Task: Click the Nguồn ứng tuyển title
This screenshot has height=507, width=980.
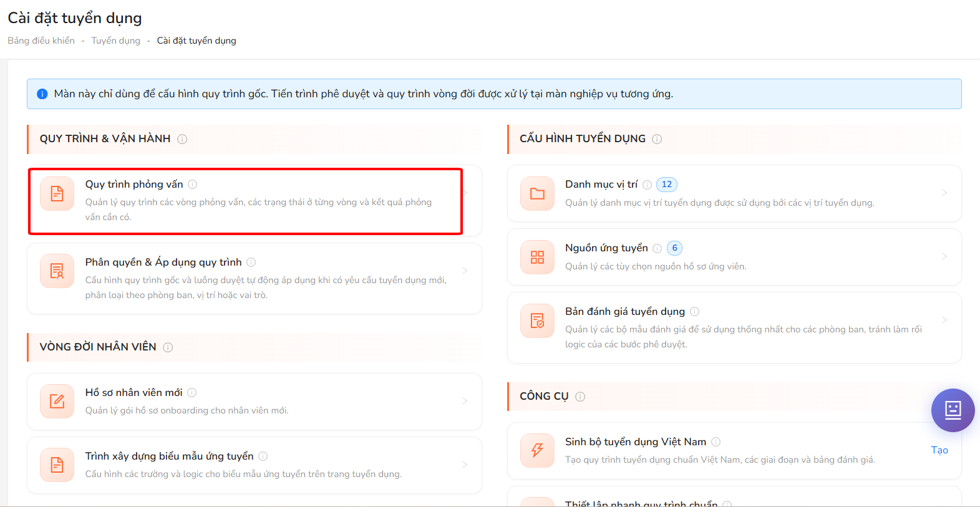Action: click(606, 248)
